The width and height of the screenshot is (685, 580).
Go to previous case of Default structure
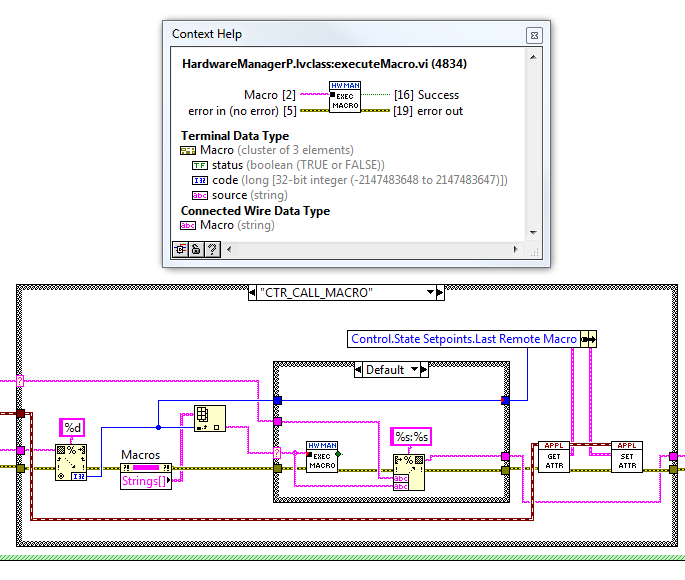[358, 370]
